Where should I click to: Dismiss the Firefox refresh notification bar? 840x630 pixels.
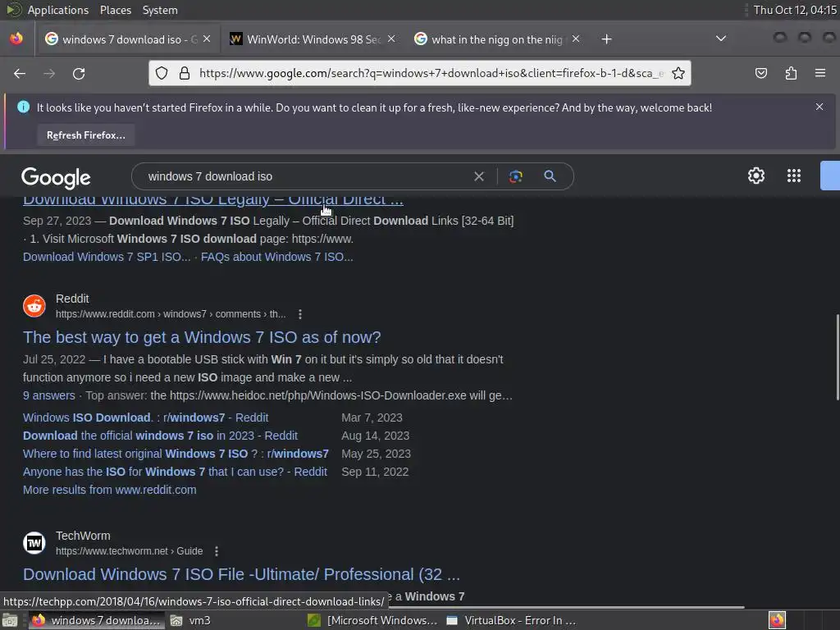819,107
